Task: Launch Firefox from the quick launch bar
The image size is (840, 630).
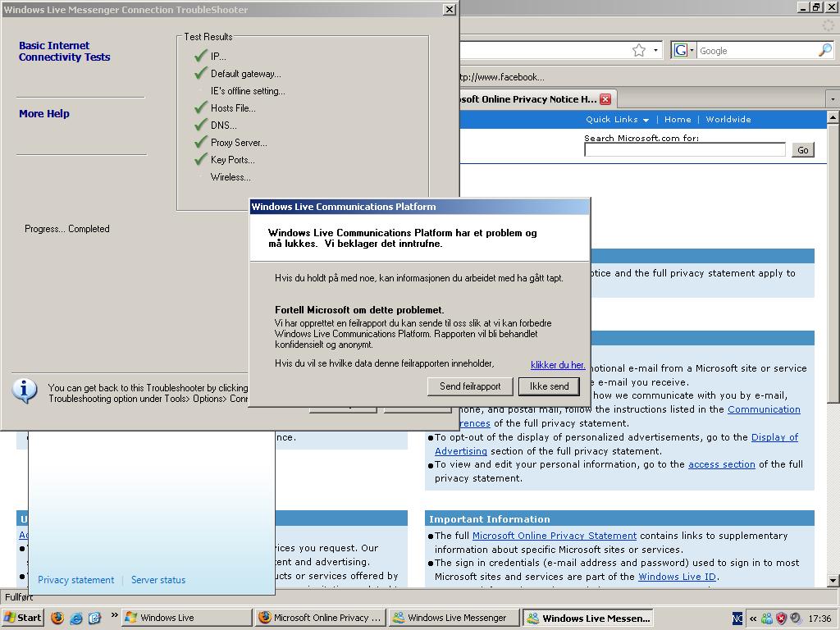Action: tap(57, 618)
